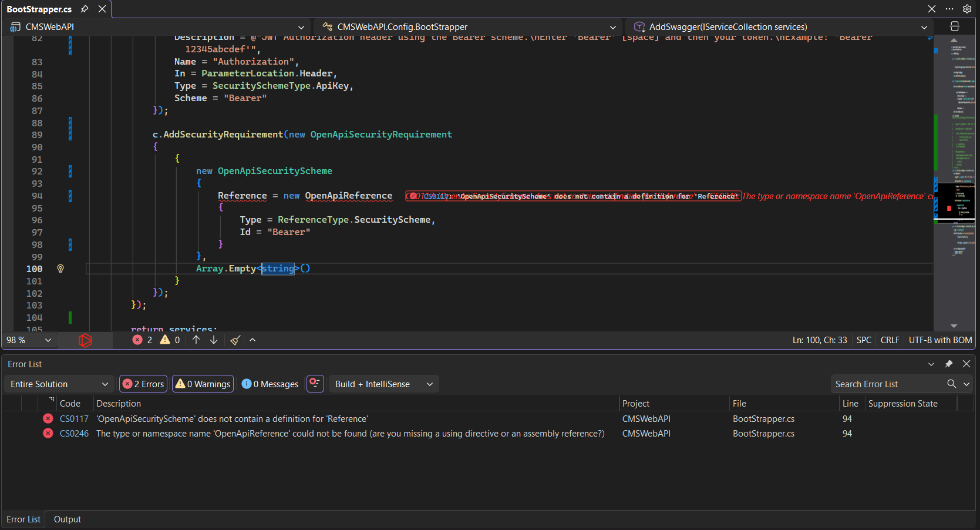This screenshot has height=530, width=980.
Task: Click the red error count icon in editor status bar
Action: pos(138,340)
